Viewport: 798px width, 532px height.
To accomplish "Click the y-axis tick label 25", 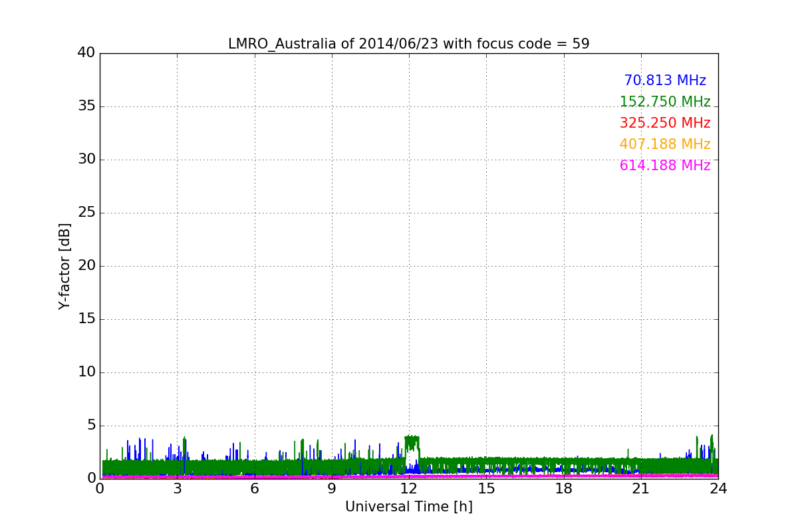I will [x=86, y=213].
